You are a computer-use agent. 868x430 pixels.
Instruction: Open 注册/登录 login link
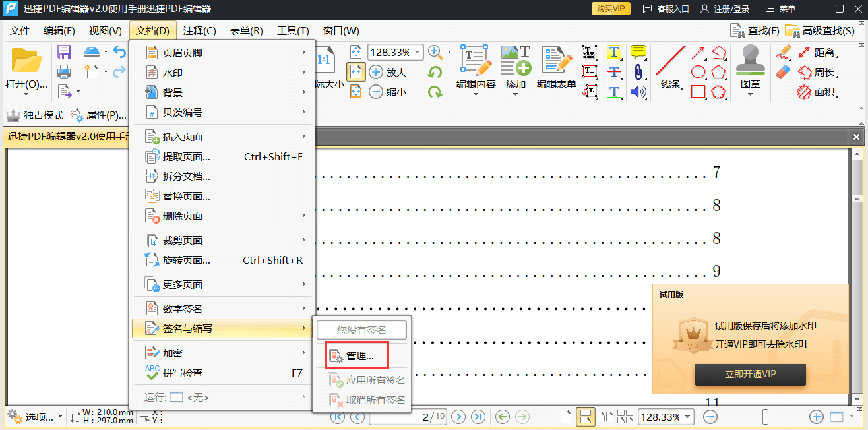[725, 9]
